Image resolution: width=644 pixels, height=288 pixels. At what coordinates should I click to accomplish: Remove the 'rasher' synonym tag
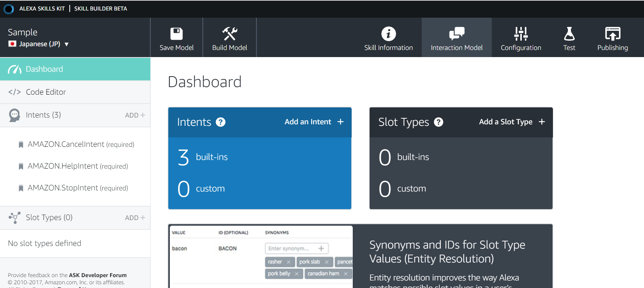click(288, 262)
